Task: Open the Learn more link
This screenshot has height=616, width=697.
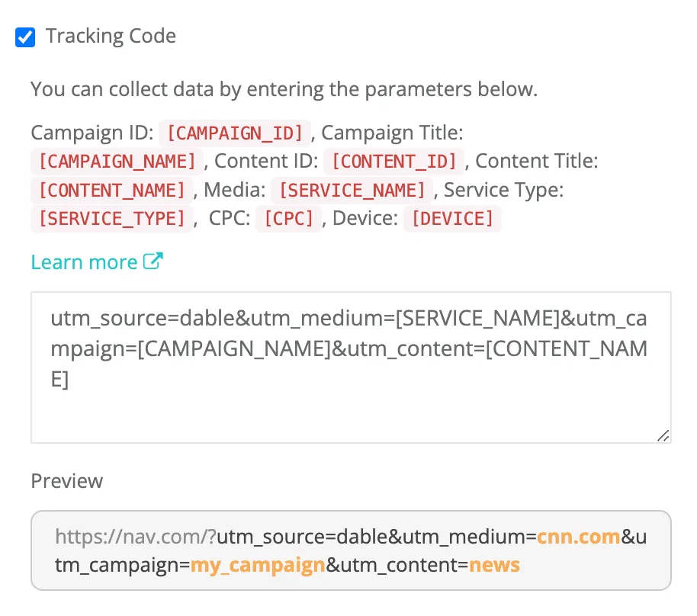Action: (84, 262)
